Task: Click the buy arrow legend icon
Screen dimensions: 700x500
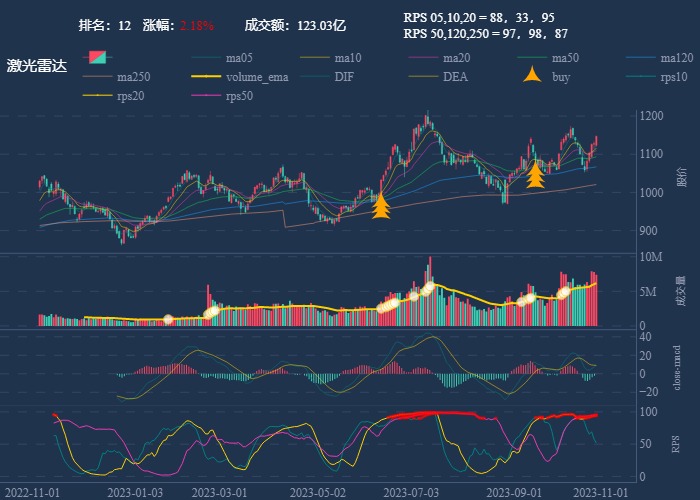Action: coord(534,77)
